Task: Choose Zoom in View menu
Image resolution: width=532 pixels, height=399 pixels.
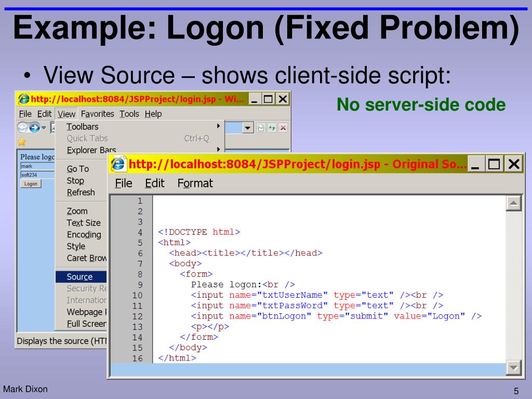Action: pos(82,211)
